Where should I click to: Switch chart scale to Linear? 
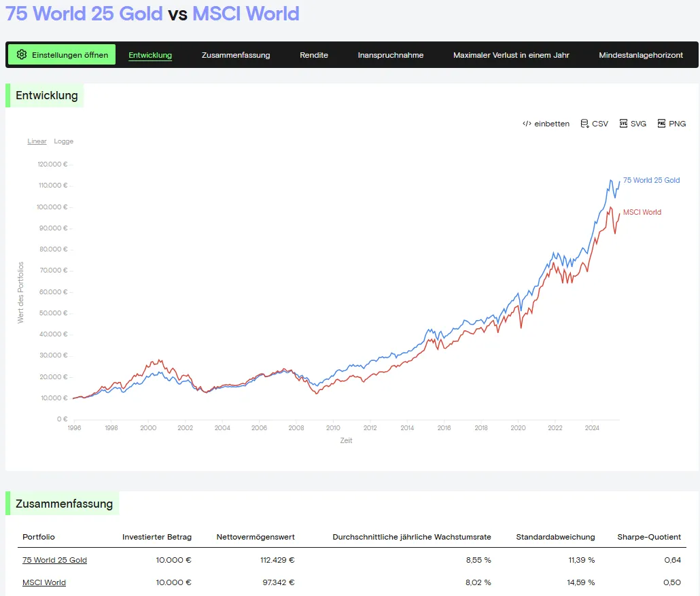click(x=37, y=141)
